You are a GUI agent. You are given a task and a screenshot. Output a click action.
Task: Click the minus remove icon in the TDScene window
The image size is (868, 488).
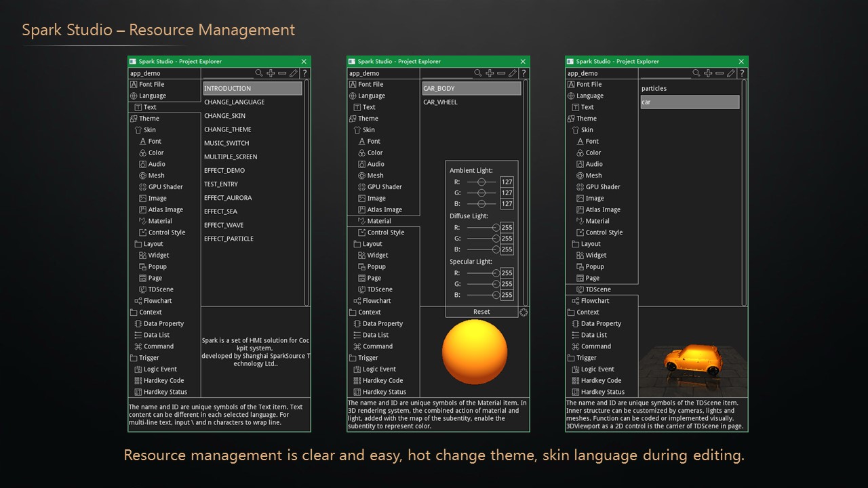click(719, 73)
